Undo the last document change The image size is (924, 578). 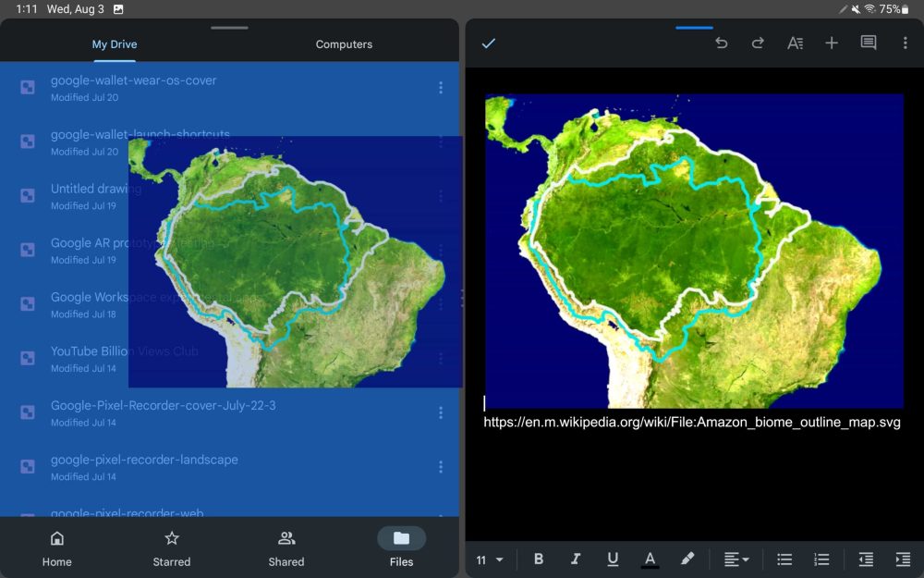point(722,43)
